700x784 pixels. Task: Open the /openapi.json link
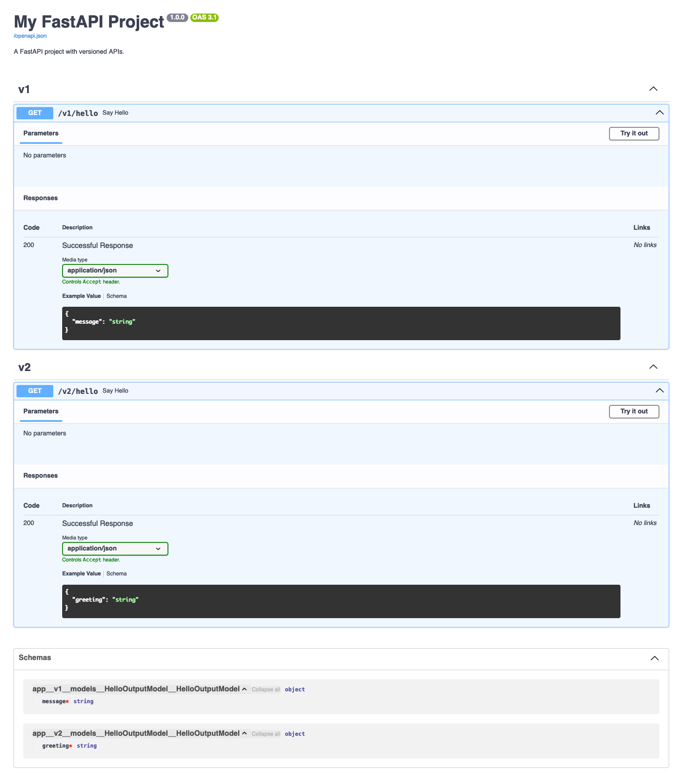tap(30, 36)
